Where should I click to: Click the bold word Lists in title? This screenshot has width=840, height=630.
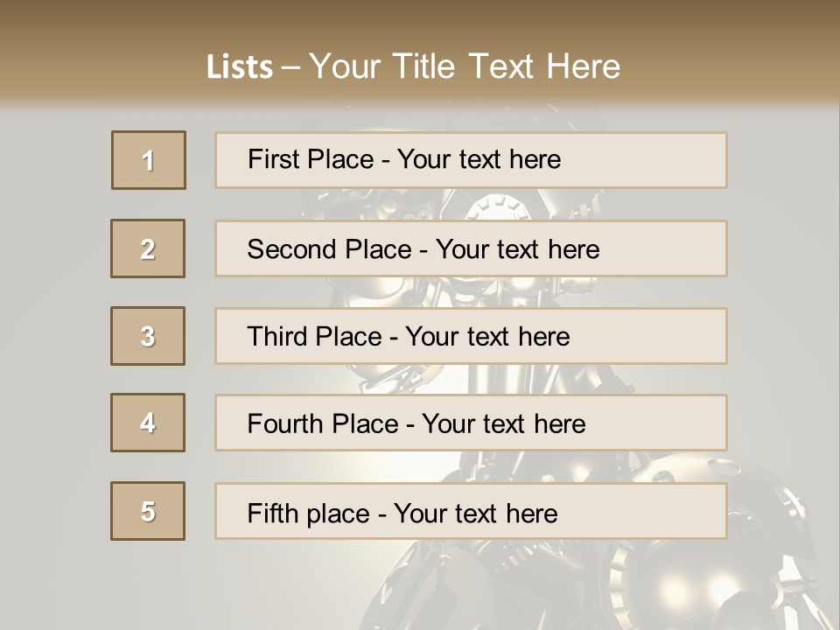[240, 67]
